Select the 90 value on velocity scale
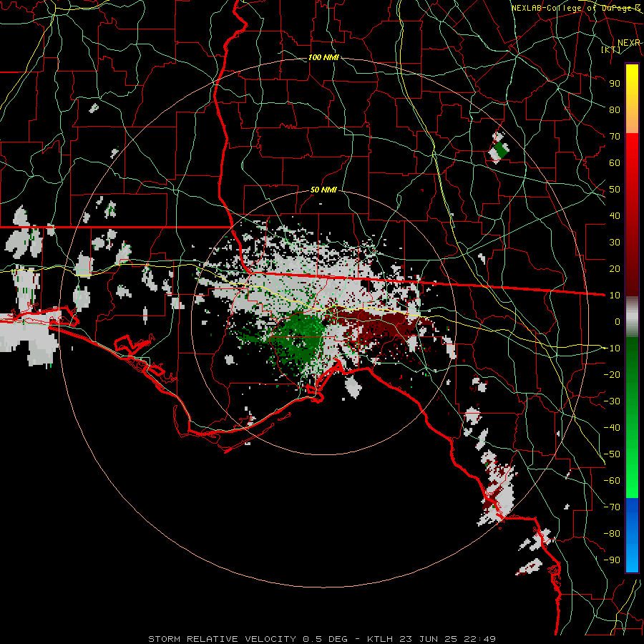Viewport: 644px width, 644px height. click(615, 84)
